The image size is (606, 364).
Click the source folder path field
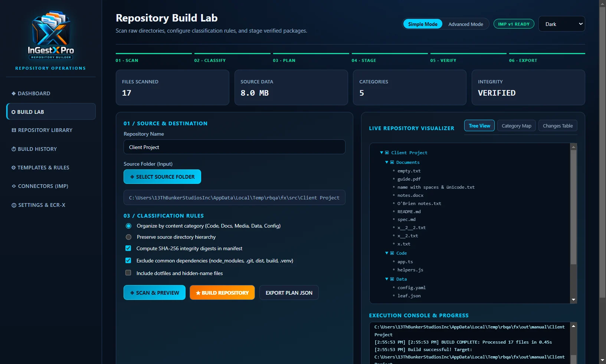(234, 198)
